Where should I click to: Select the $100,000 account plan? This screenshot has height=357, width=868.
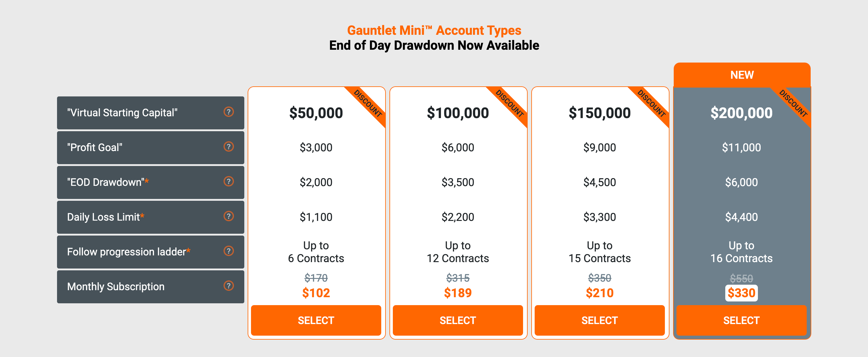tap(457, 320)
